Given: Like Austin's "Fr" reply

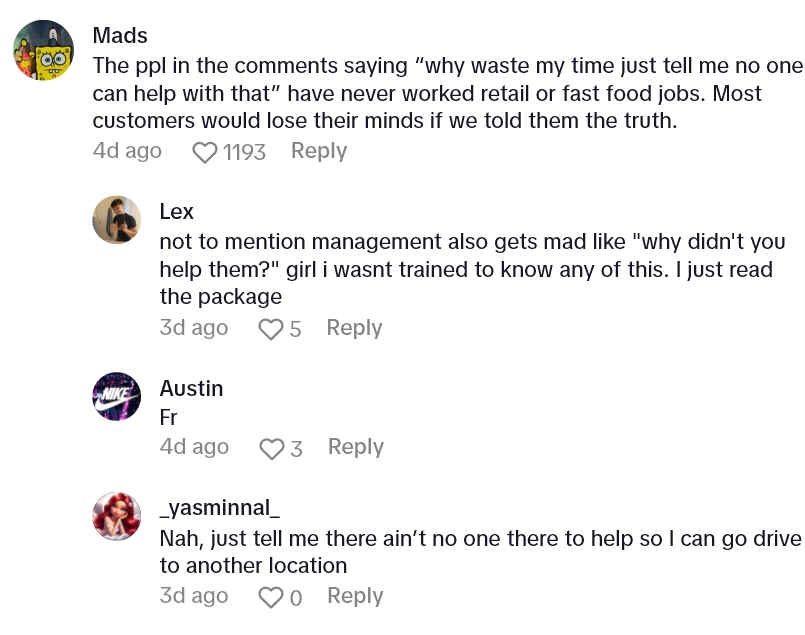Looking at the screenshot, I should pyautogui.click(x=271, y=449).
